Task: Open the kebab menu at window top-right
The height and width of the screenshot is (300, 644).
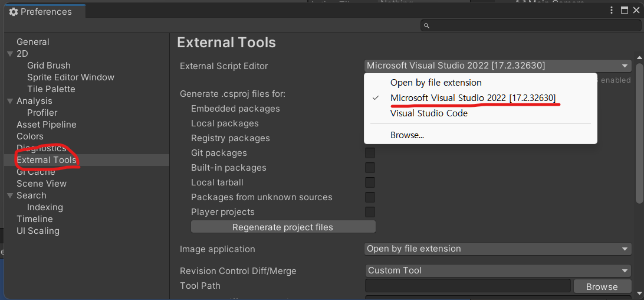Action: pyautogui.click(x=612, y=10)
